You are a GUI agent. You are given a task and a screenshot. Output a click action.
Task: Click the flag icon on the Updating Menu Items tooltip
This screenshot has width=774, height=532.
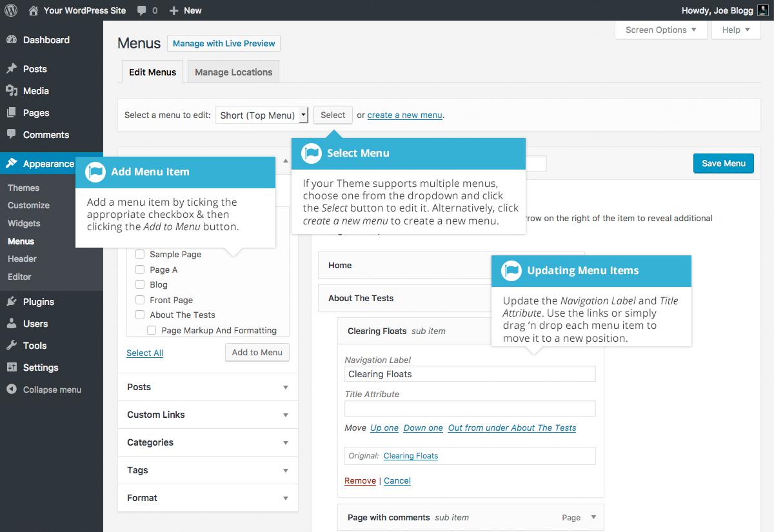(511, 271)
